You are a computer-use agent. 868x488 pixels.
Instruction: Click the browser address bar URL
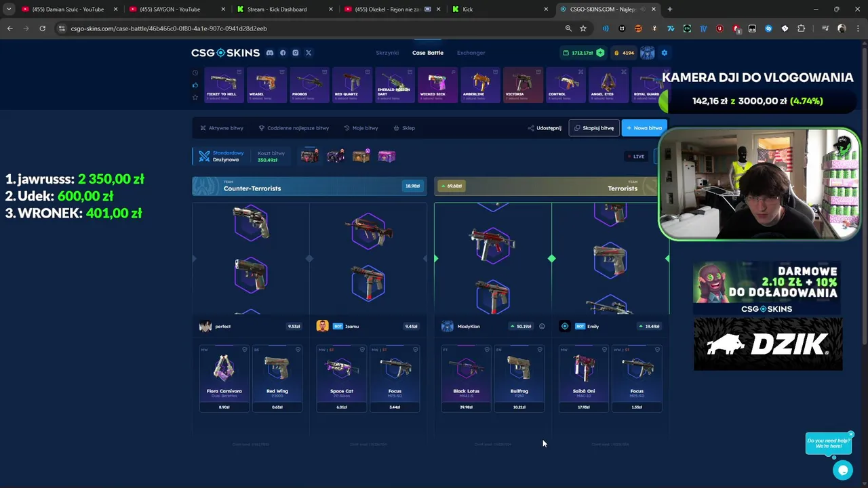coord(169,28)
